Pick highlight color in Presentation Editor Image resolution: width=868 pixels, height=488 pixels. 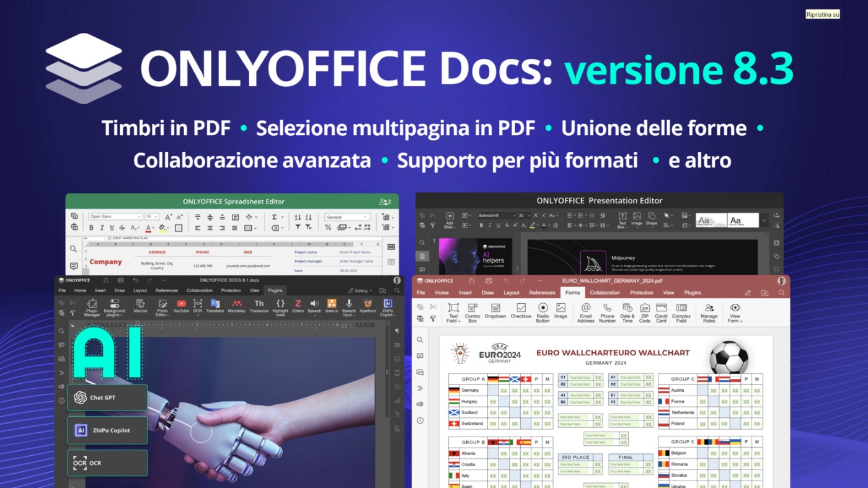tap(533, 226)
